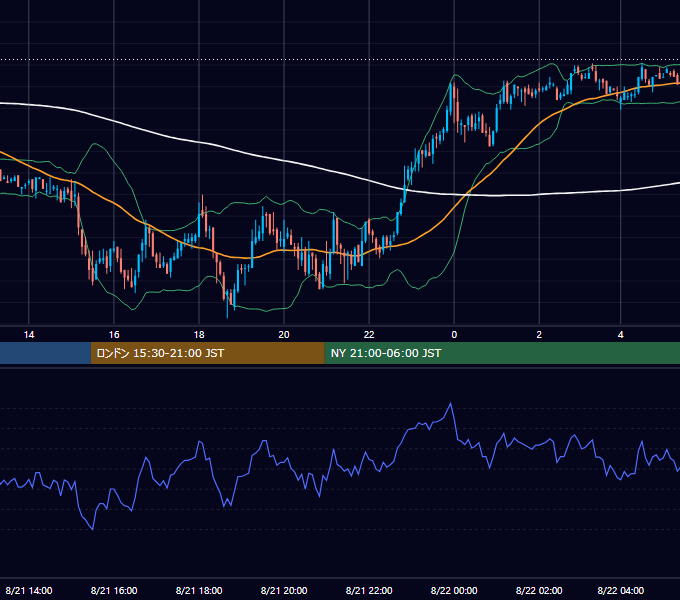Click the oscillator peak near 8/22 00:00
Viewport: 680px width, 600px height.
451,404
